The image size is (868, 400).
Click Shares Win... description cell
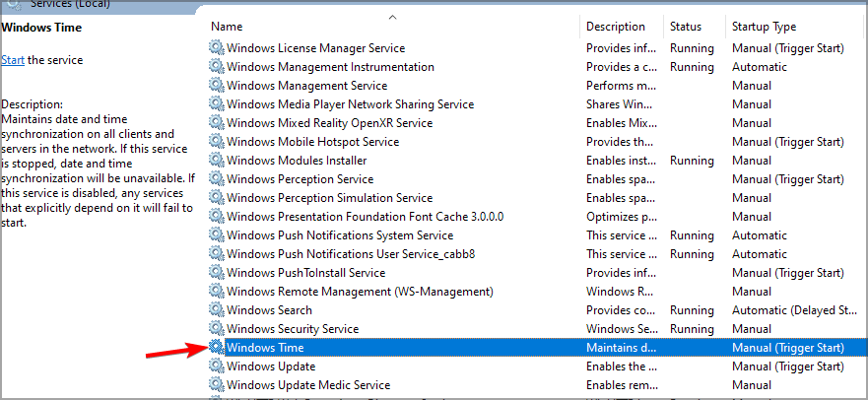(621, 104)
